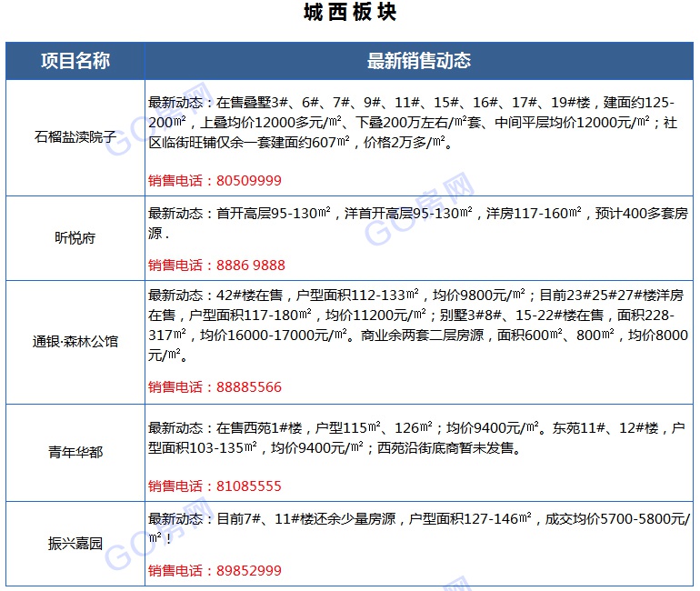Click the line mentioning 上叠均价12000多元
Image resolution: width=700 pixels, height=591 pixels.
coord(413,123)
